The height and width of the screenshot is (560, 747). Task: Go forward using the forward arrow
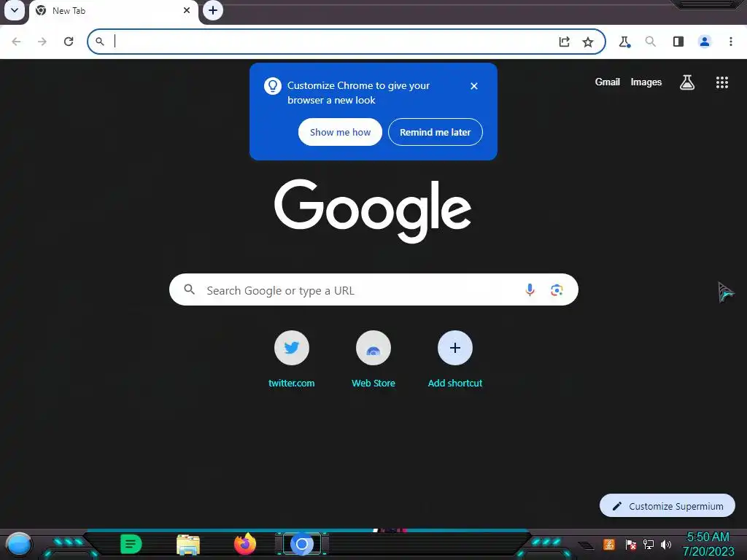point(42,42)
